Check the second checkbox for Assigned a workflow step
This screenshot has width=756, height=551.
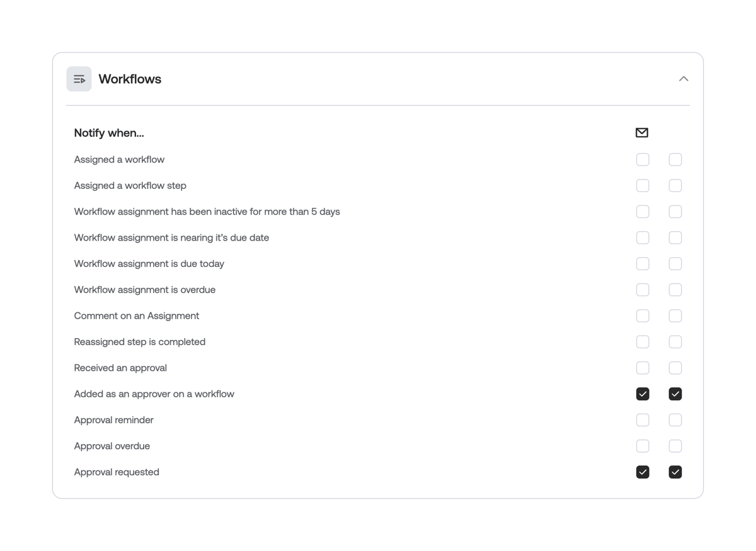pos(675,185)
